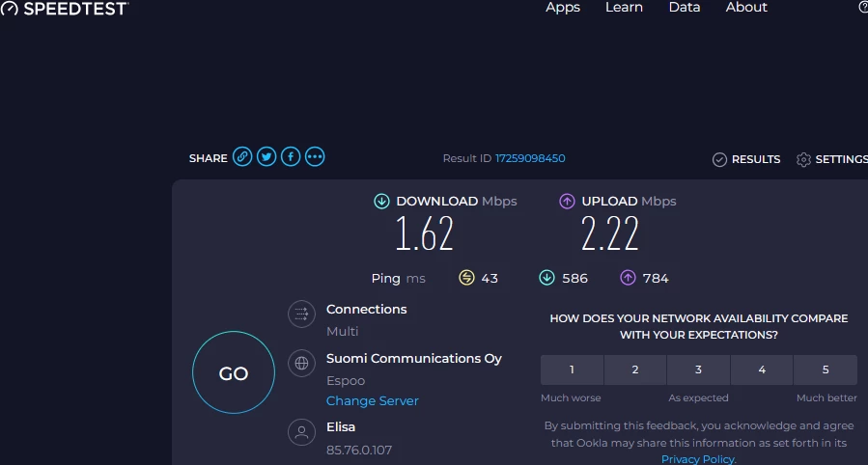
Task: Click the Espoo server location
Action: (x=346, y=381)
